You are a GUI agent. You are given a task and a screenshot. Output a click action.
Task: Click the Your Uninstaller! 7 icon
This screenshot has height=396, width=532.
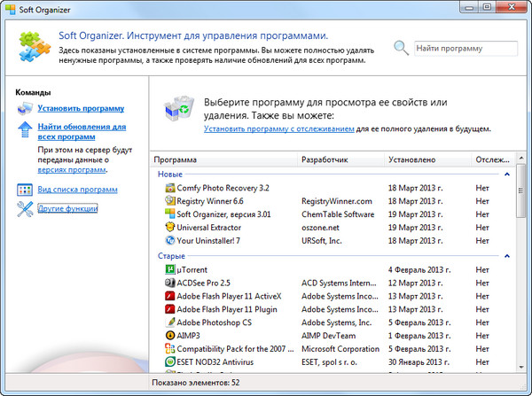click(x=169, y=240)
